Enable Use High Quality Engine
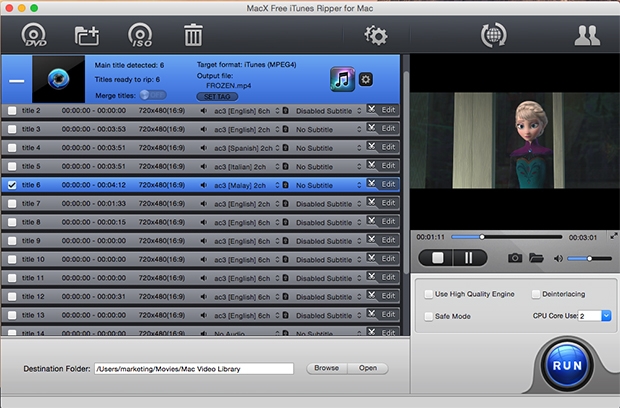The image size is (620, 408). pos(429,294)
